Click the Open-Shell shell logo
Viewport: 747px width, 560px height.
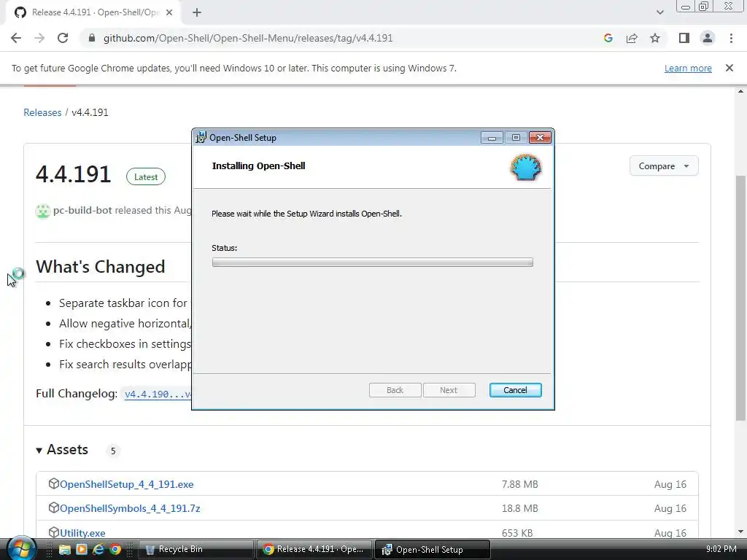tap(526, 167)
